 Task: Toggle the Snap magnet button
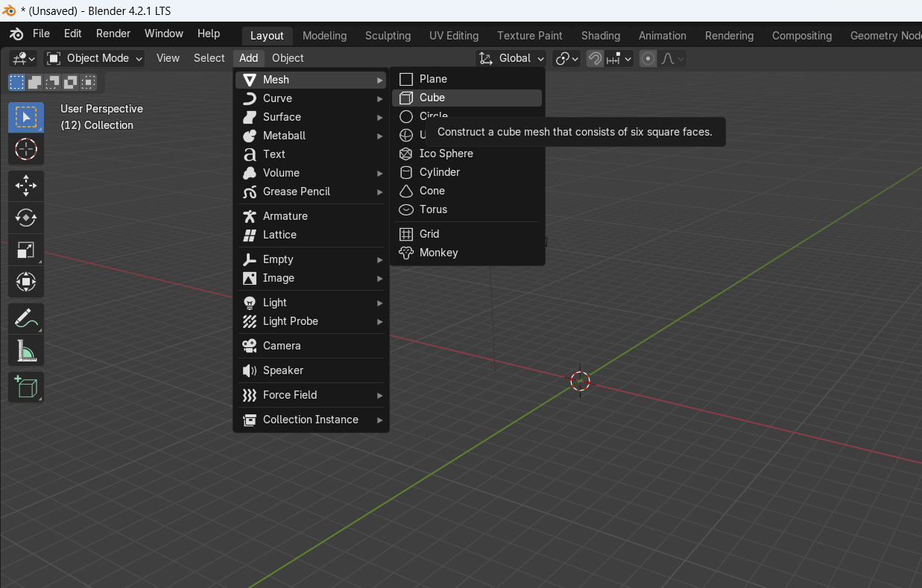(x=595, y=58)
